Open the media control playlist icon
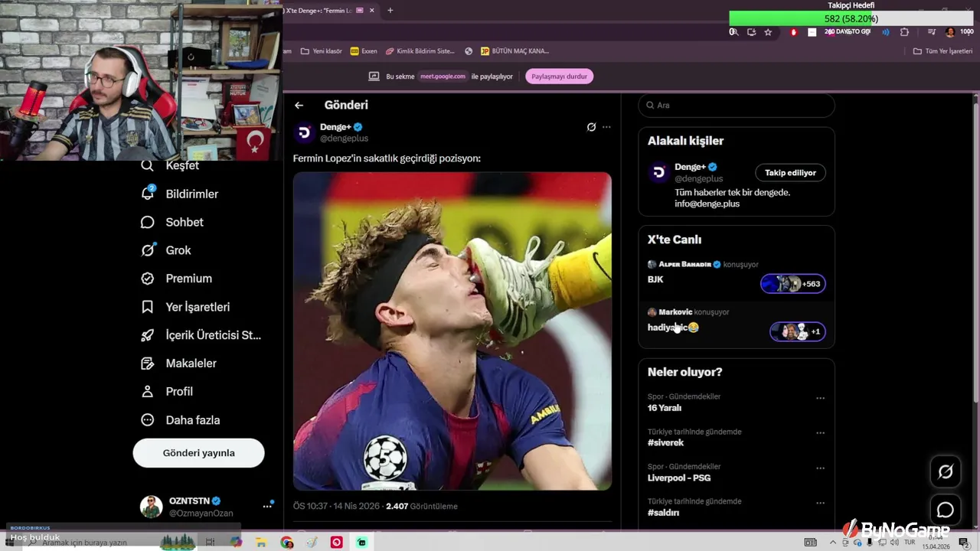Screen dimensions: 980x551 [932, 32]
